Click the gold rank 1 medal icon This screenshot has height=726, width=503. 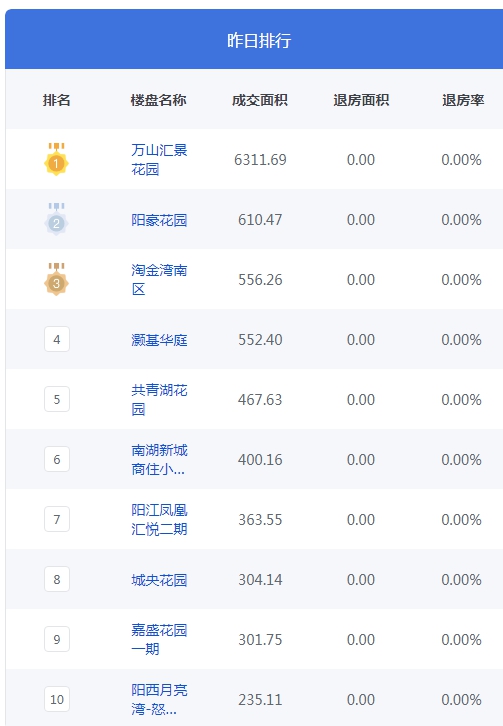click(57, 159)
